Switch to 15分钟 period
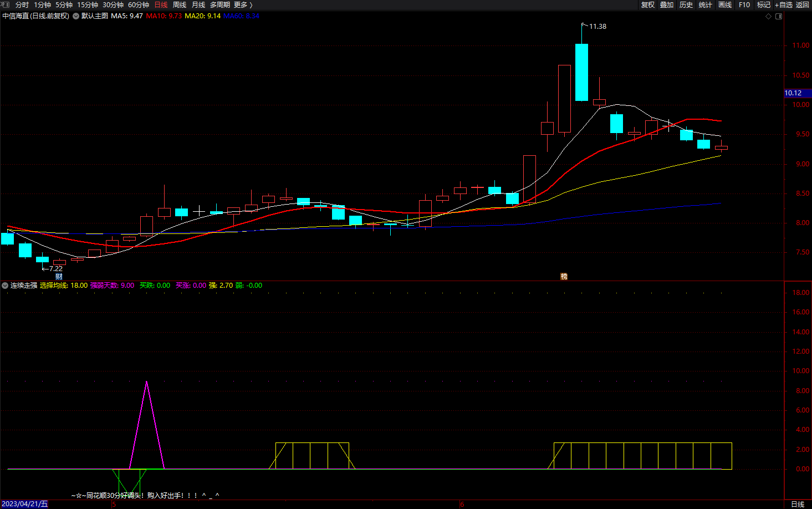The width and height of the screenshot is (812, 509). (x=88, y=4)
